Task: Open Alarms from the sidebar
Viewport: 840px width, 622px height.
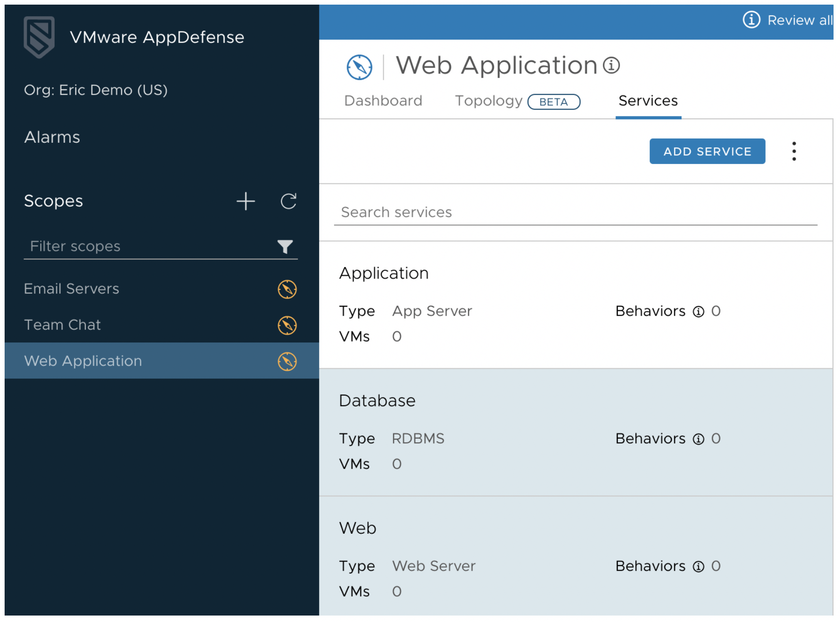Action: pos(51,137)
